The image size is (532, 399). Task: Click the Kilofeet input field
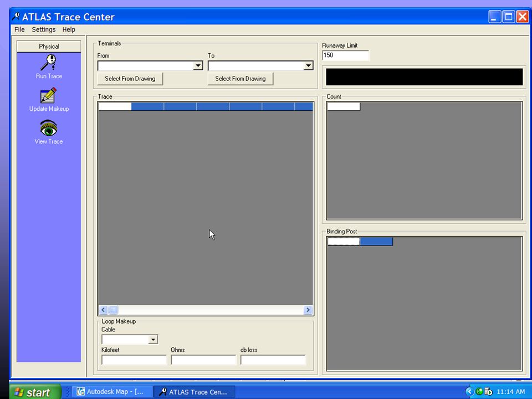(134, 360)
